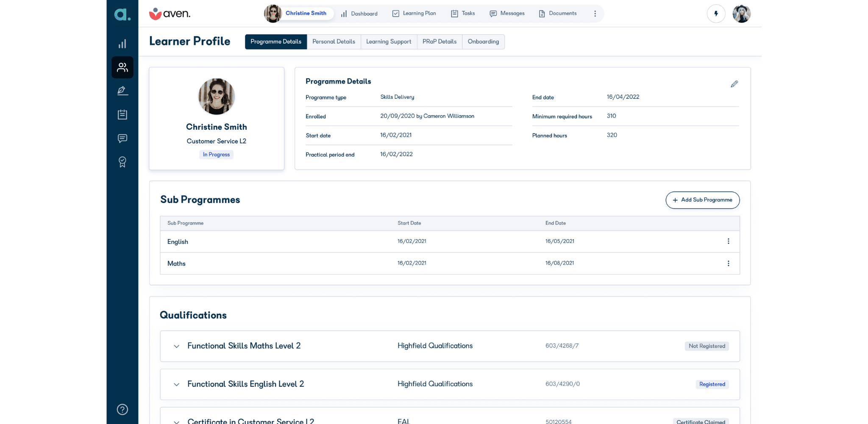Open the user profile avatar at top right

pyautogui.click(x=742, y=14)
